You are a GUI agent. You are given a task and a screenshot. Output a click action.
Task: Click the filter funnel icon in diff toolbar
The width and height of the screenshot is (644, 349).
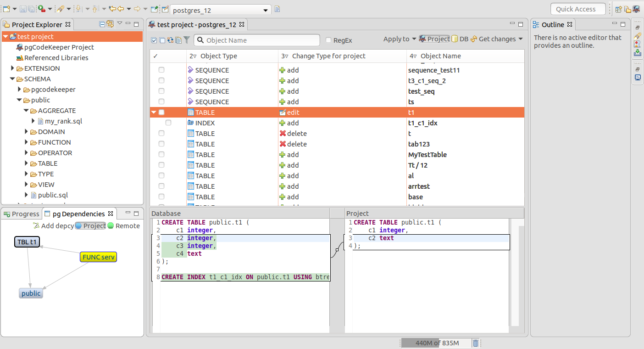pyautogui.click(x=187, y=40)
